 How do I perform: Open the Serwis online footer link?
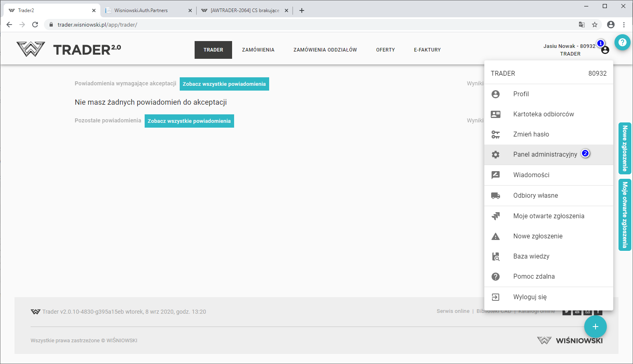click(x=453, y=311)
